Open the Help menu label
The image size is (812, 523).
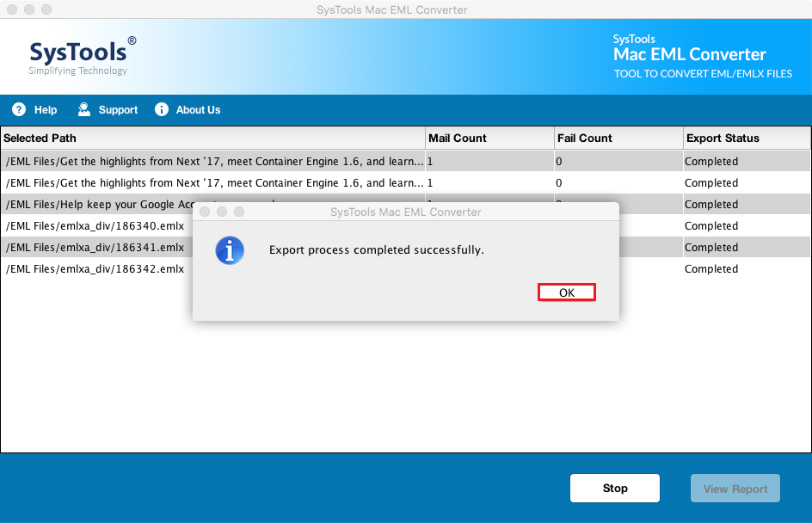(46, 110)
